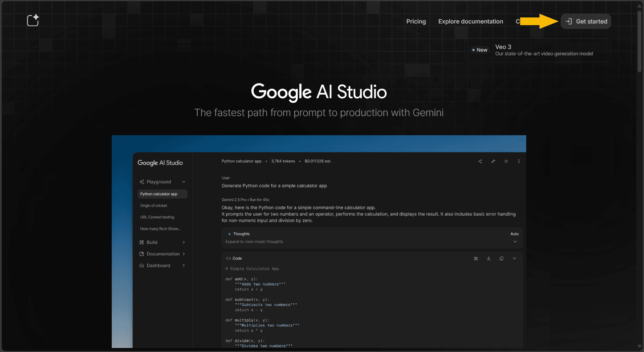Open Explore documentation in the top navigation
Viewport: 644px width, 352px height.
(470, 21)
